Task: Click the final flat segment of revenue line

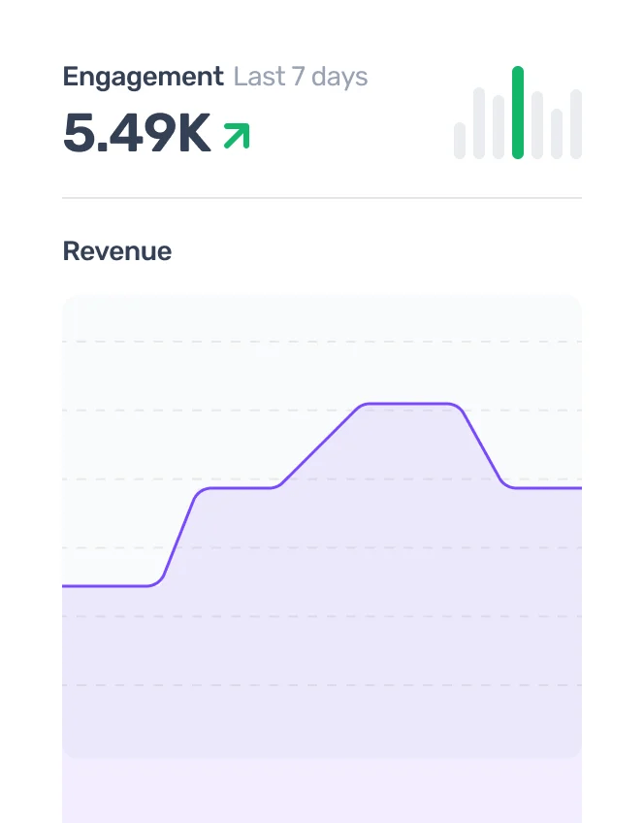Action: 548,487
